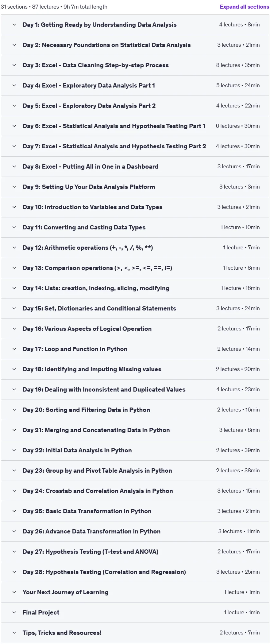270x644 pixels.
Task: Toggle chevron next to Day 12 Arithmetic operations
Action: tap(14, 248)
